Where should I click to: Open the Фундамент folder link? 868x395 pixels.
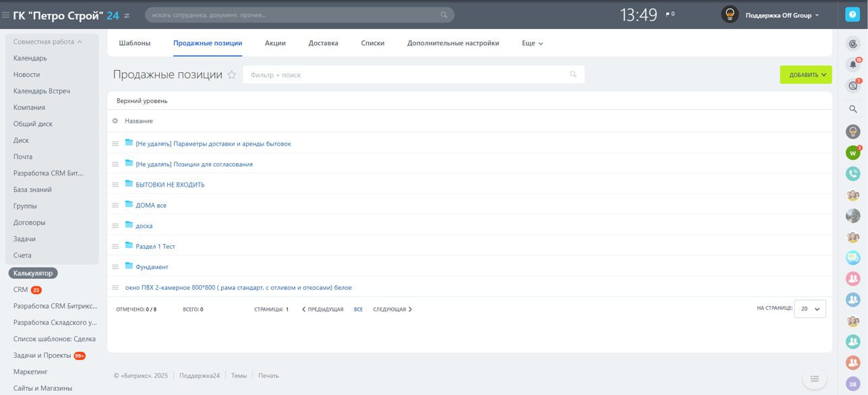(152, 267)
